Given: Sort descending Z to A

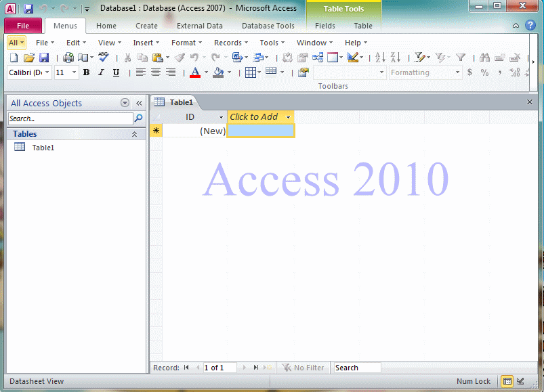Looking at the screenshot, I should click(x=395, y=57).
